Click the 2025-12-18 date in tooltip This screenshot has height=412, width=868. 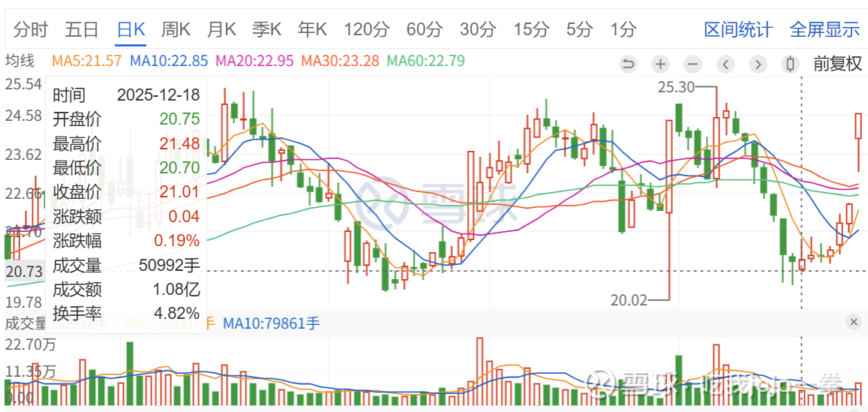[x=158, y=95]
